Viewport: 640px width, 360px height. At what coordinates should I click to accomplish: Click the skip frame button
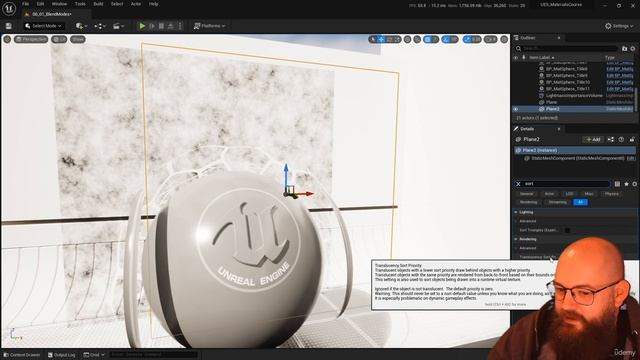[151, 26]
